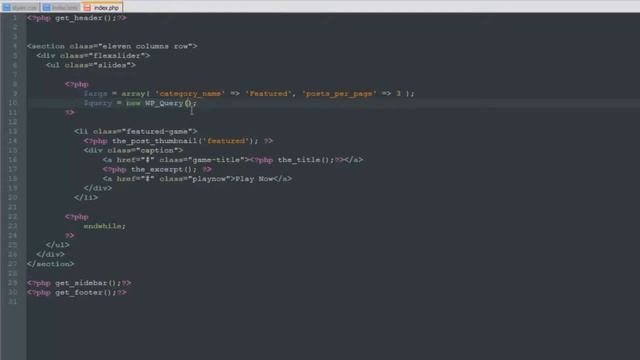Click line number 10 in the gutter

[x=13, y=103]
